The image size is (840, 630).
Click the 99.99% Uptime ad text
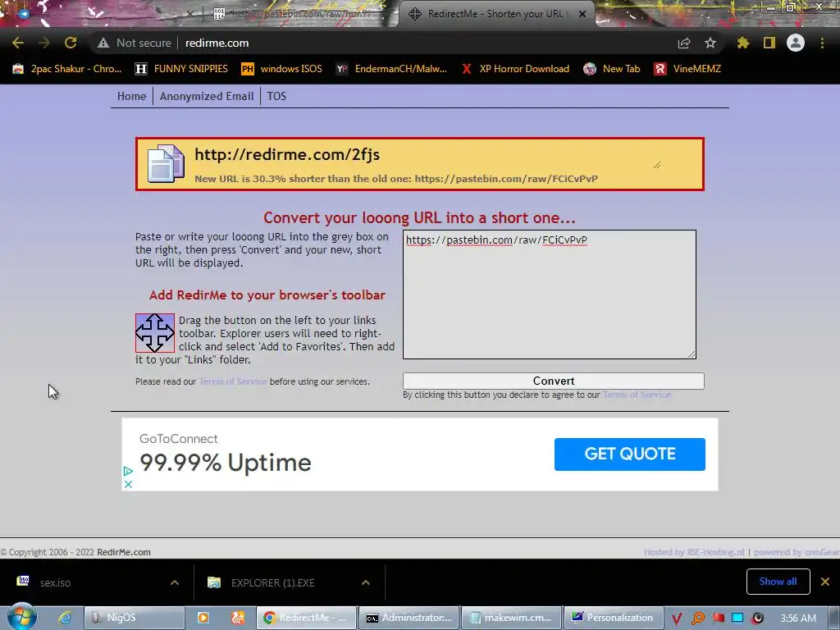tap(225, 463)
